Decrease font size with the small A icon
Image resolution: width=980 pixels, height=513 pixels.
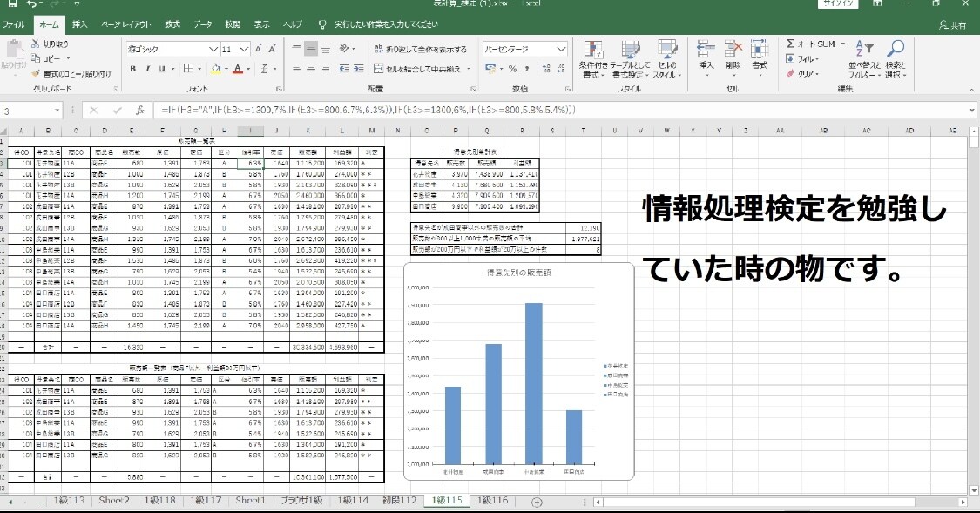click(273, 49)
